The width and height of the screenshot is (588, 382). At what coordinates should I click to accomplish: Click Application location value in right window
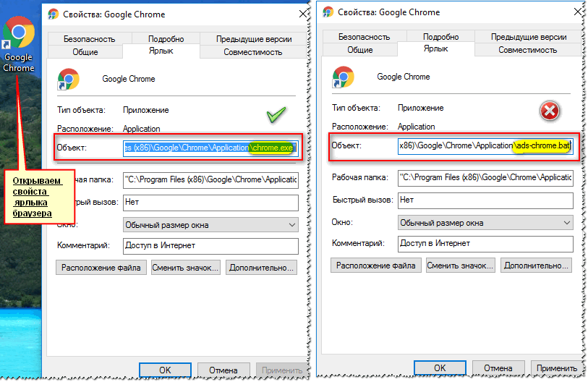417,127
